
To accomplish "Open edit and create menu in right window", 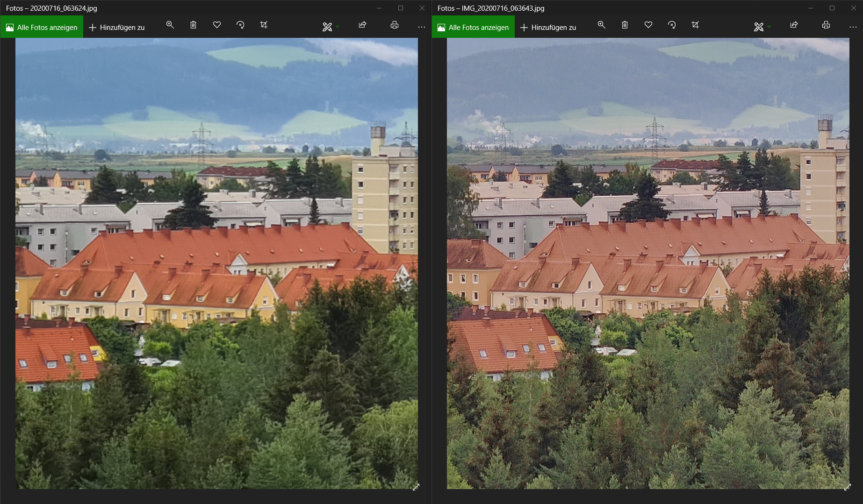I will coord(762,27).
